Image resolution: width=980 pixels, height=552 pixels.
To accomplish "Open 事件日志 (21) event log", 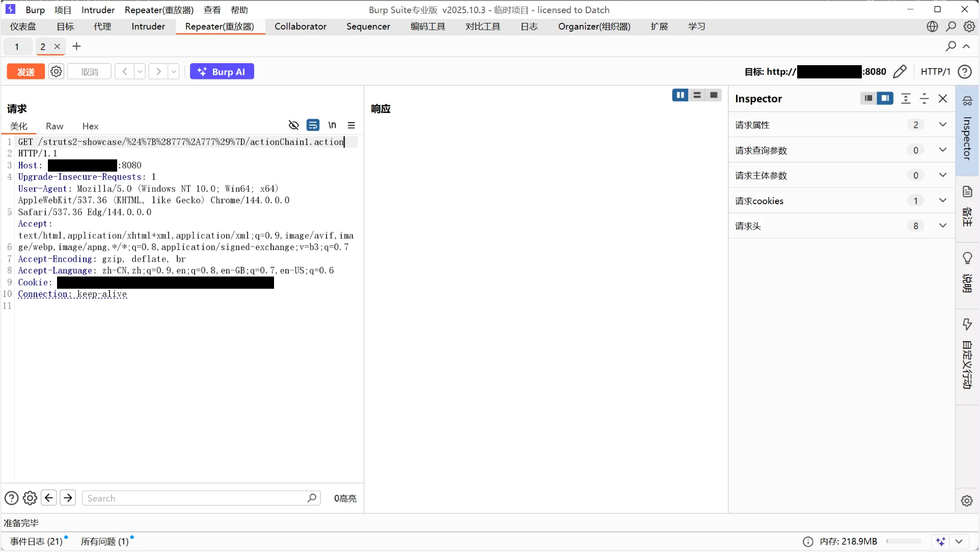I will (x=36, y=541).
